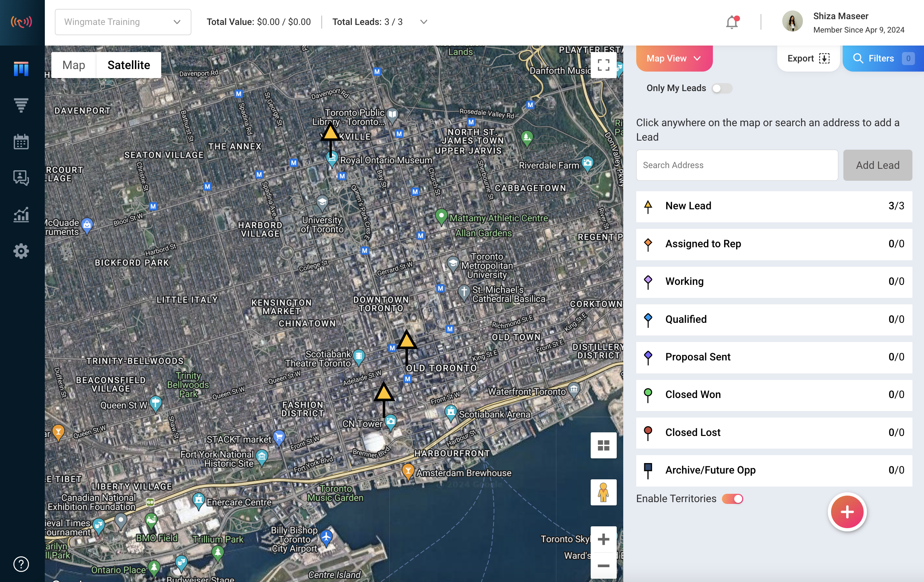Select the Closed Won status row
924x582 pixels.
pyautogui.click(x=774, y=395)
